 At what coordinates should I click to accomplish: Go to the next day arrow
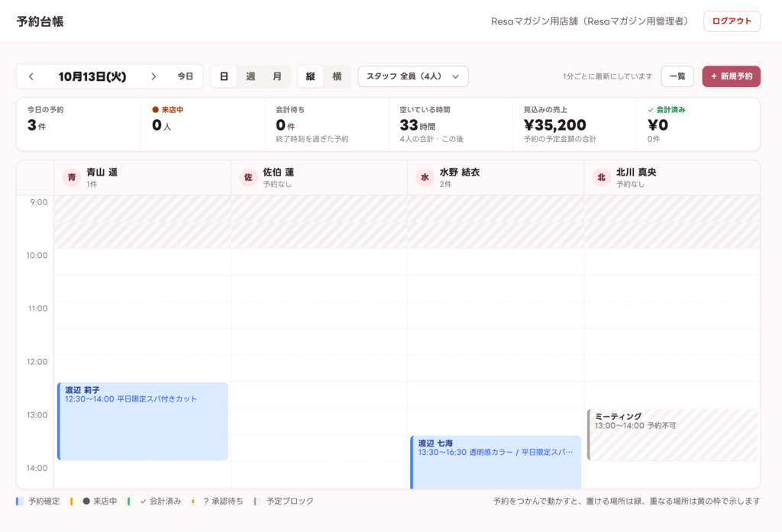pyautogui.click(x=153, y=76)
